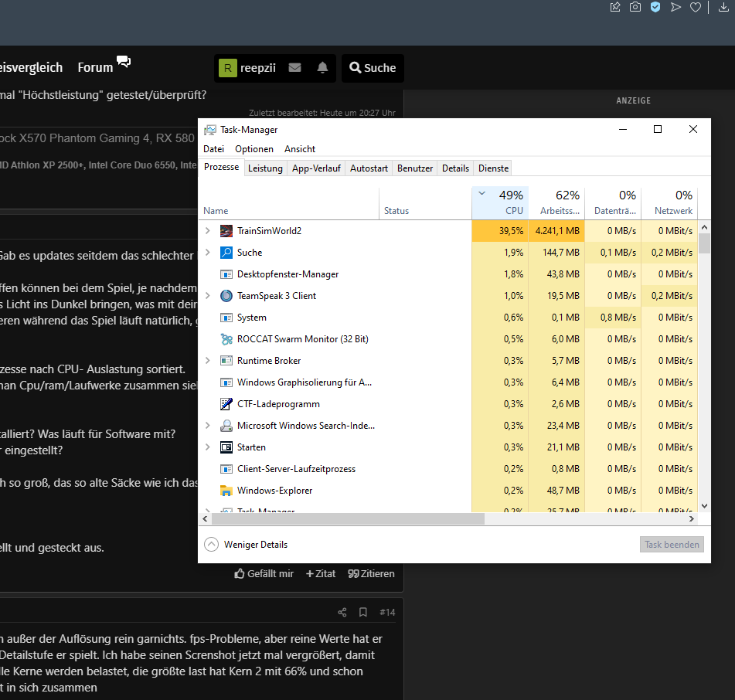This screenshot has width=735, height=700.
Task: Share post #14 via share icon
Action: coord(342,613)
